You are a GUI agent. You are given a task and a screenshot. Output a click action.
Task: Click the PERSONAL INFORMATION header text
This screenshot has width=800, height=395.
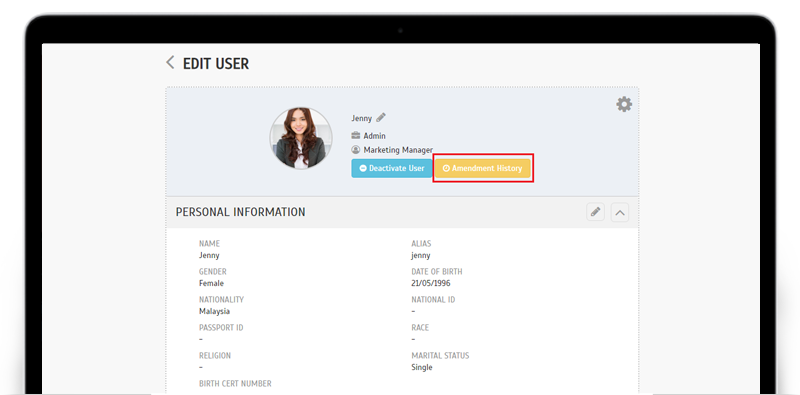click(240, 212)
